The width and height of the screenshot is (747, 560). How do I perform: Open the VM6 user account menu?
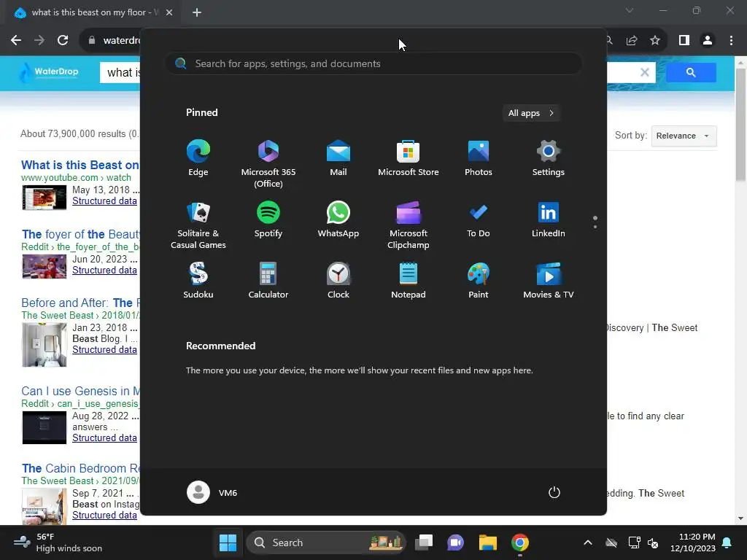point(212,492)
